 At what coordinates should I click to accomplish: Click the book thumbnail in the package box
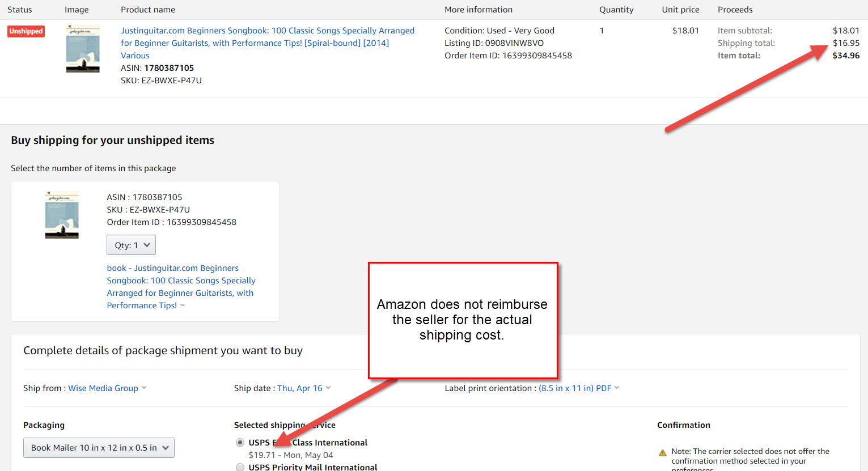[62, 215]
